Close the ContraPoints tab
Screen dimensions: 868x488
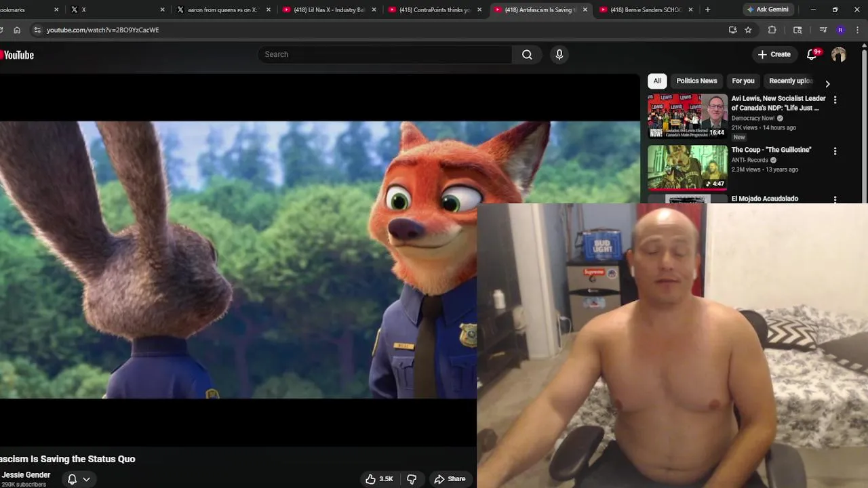pyautogui.click(x=479, y=9)
